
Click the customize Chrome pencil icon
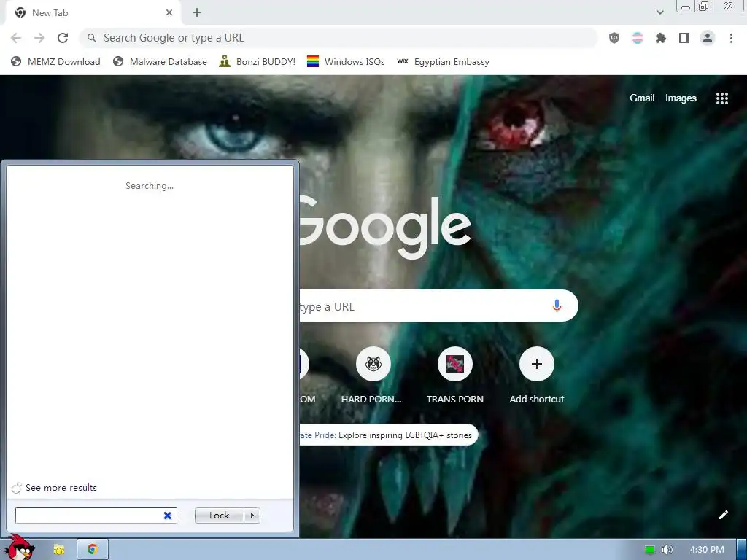click(723, 515)
